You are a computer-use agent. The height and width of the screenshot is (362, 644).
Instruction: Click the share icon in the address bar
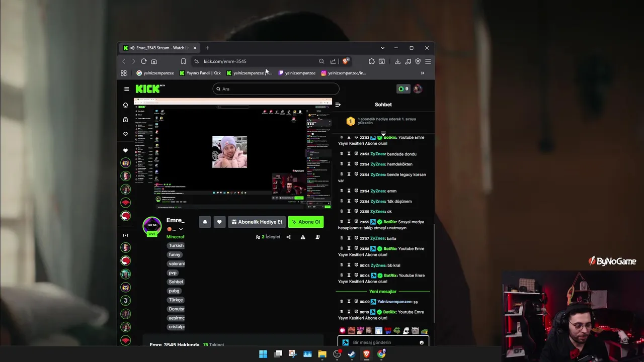point(333,61)
